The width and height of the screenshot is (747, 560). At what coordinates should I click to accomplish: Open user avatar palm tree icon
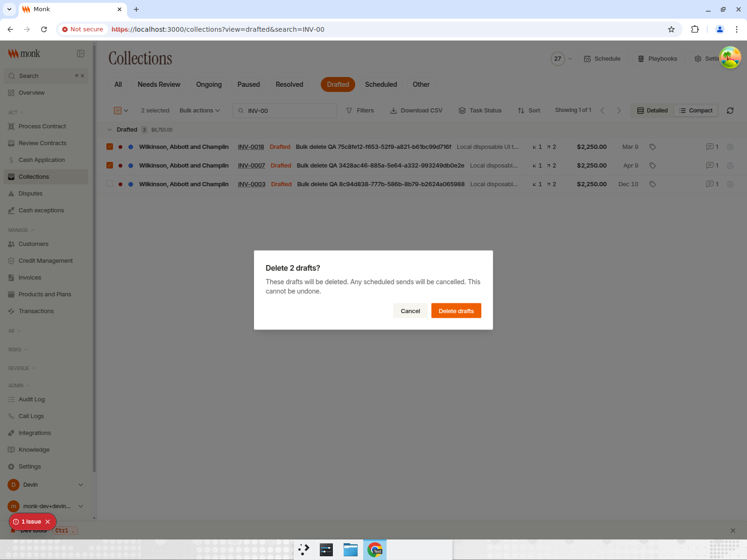(730, 57)
